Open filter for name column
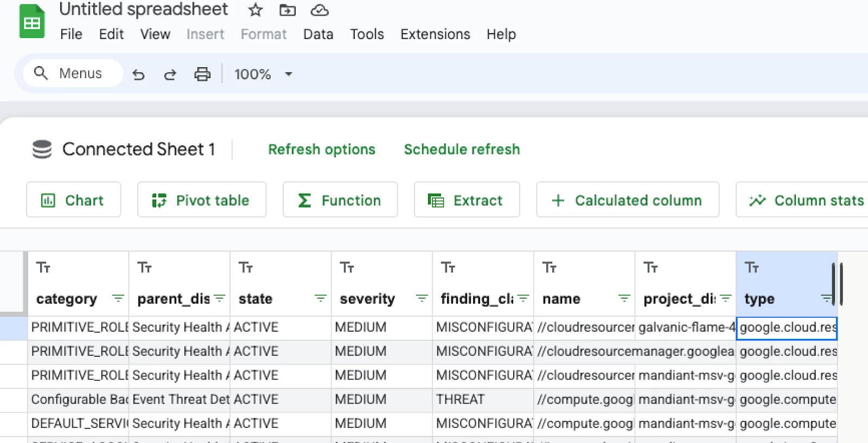 click(624, 298)
